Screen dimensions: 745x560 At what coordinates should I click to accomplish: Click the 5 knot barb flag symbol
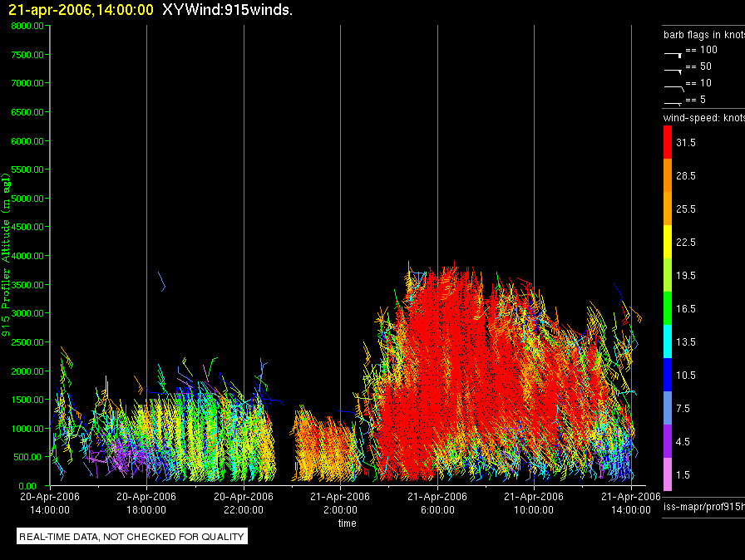[x=673, y=103]
